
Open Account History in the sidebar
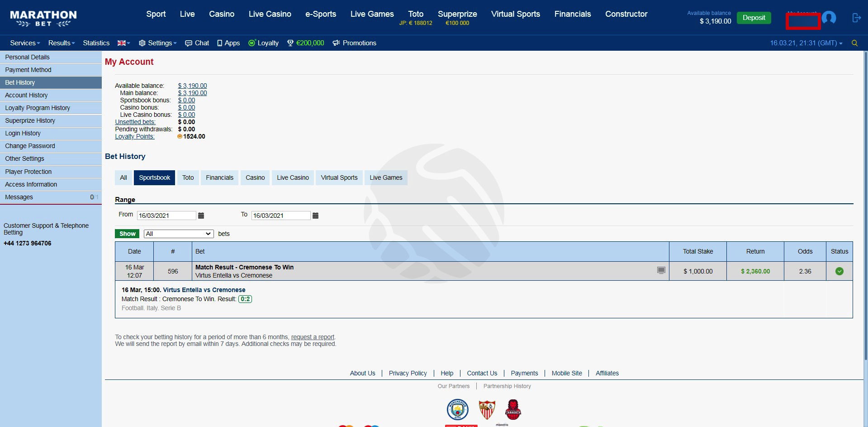pos(51,95)
